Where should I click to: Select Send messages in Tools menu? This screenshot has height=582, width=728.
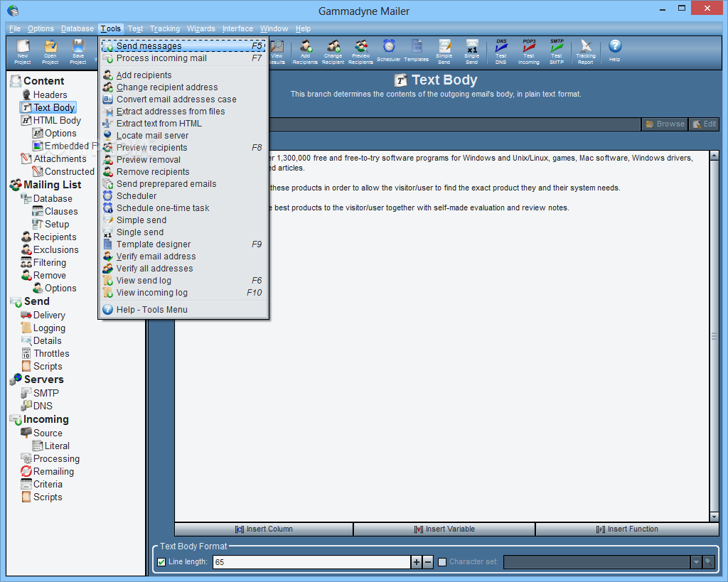pos(183,46)
